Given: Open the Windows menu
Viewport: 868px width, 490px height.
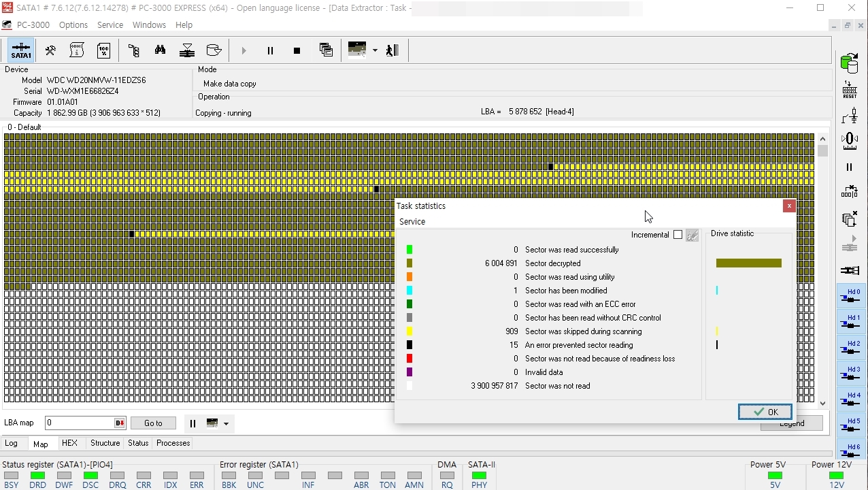Looking at the screenshot, I should coord(149,25).
